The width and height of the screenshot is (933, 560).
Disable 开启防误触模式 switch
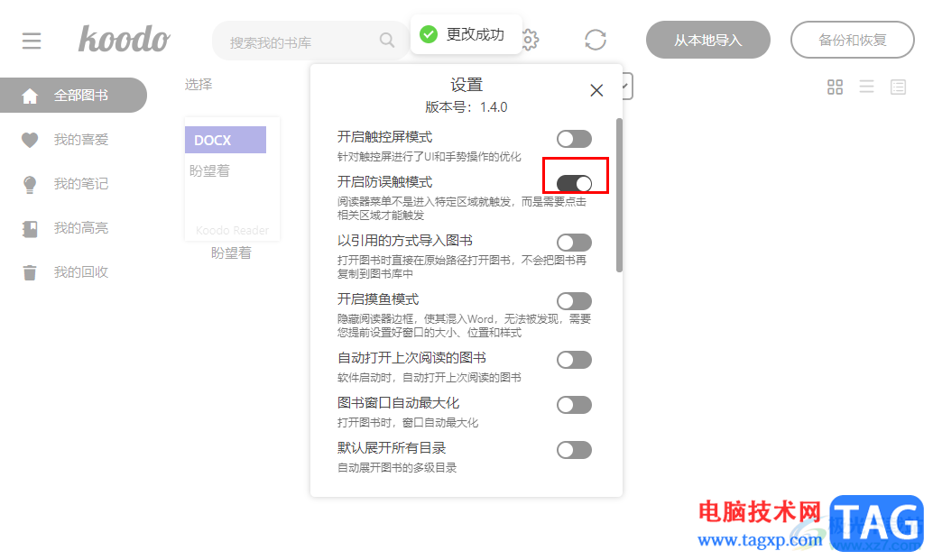[x=574, y=184]
